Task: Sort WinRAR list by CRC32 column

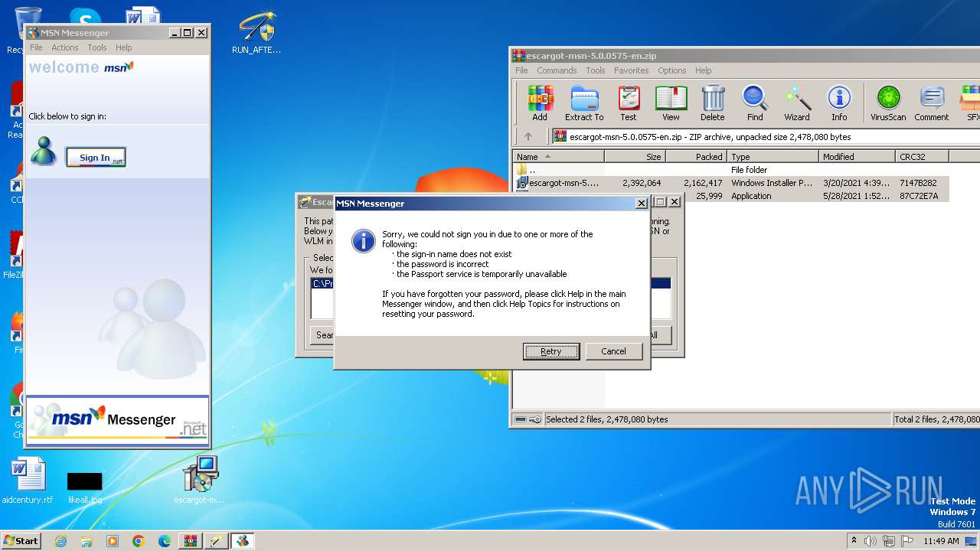Action: tap(922, 157)
